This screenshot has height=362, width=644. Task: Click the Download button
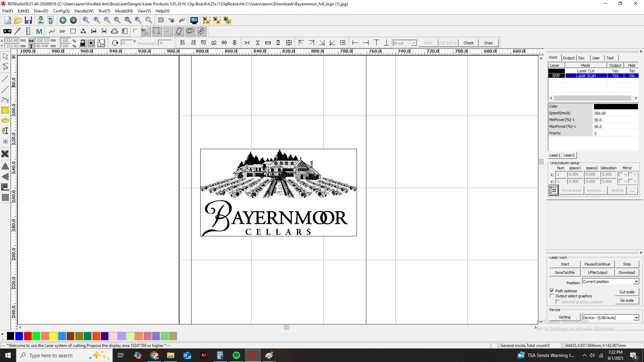[627, 273]
